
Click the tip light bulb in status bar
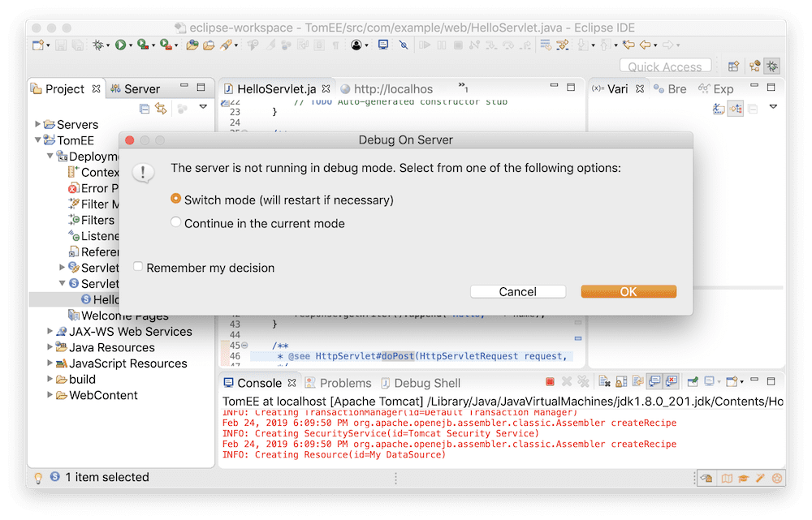[x=38, y=478]
